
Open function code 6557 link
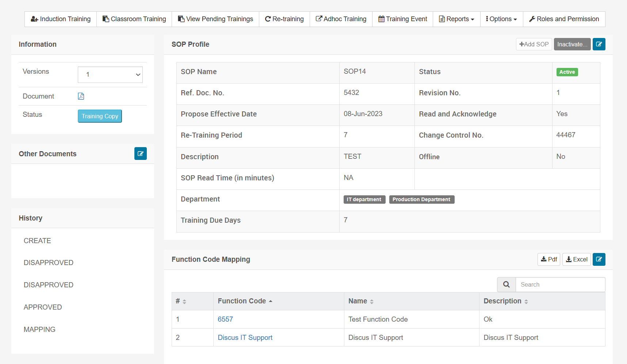[225, 319]
